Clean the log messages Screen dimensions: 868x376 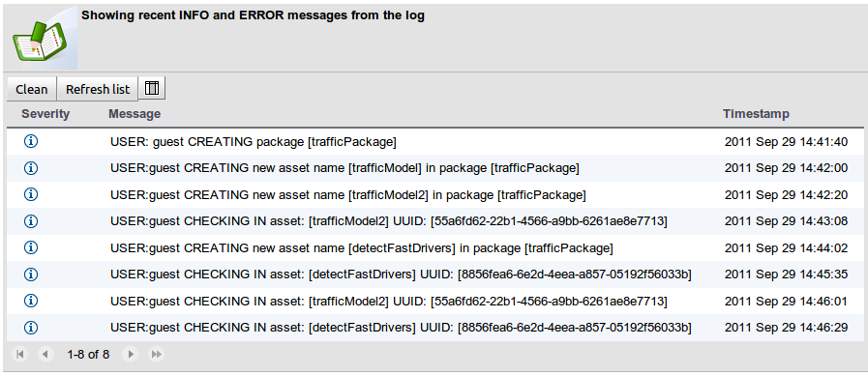(x=32, y=89)
